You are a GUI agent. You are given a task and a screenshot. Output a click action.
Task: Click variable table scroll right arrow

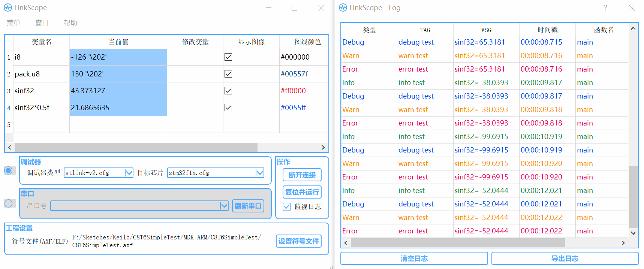(323, 147)
